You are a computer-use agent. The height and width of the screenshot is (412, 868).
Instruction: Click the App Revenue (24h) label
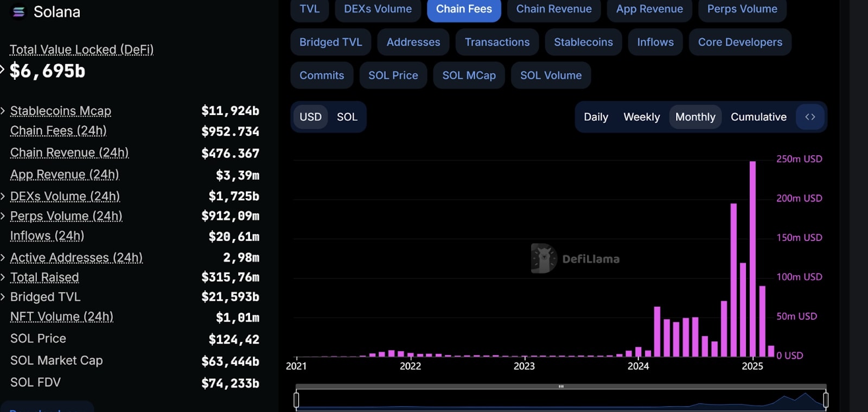pos(65,174)
